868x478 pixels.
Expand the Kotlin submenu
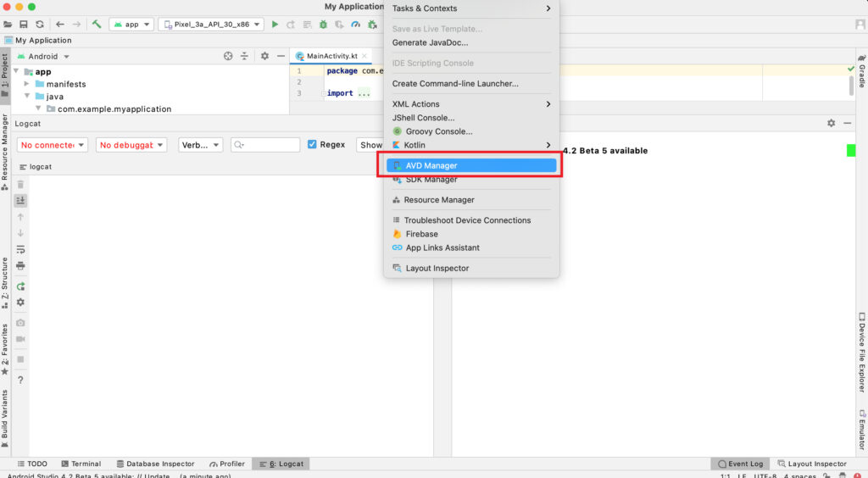[x=471, y=145]
